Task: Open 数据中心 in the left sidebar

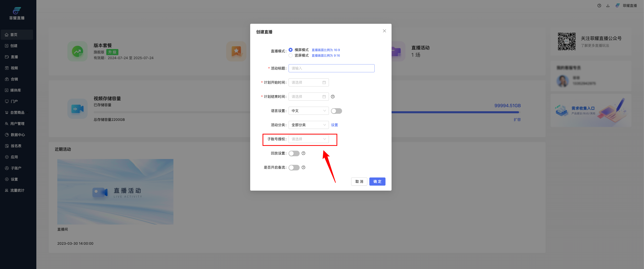Action: coord(18,135)
